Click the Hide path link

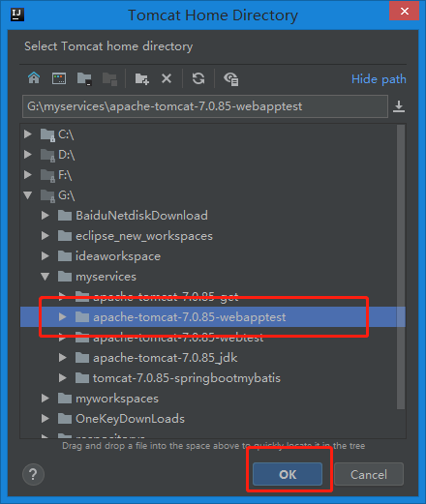[x=379, y=79]
